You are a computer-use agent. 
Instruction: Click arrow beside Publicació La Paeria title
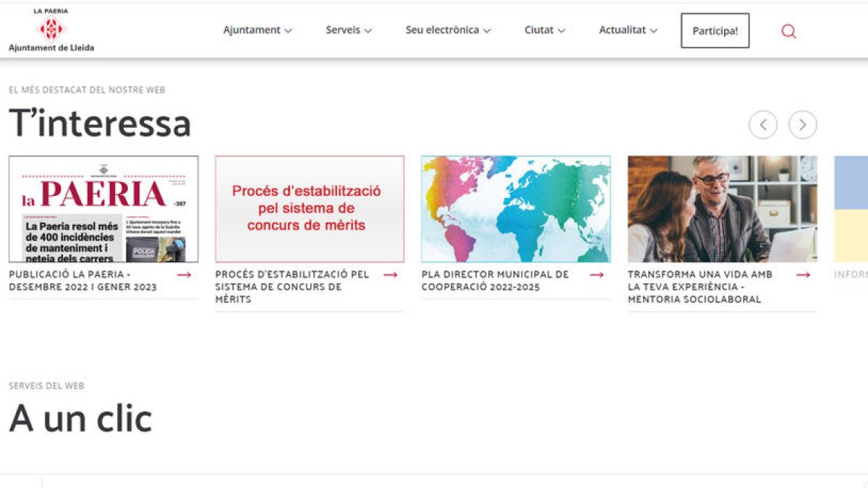[184, 275]
